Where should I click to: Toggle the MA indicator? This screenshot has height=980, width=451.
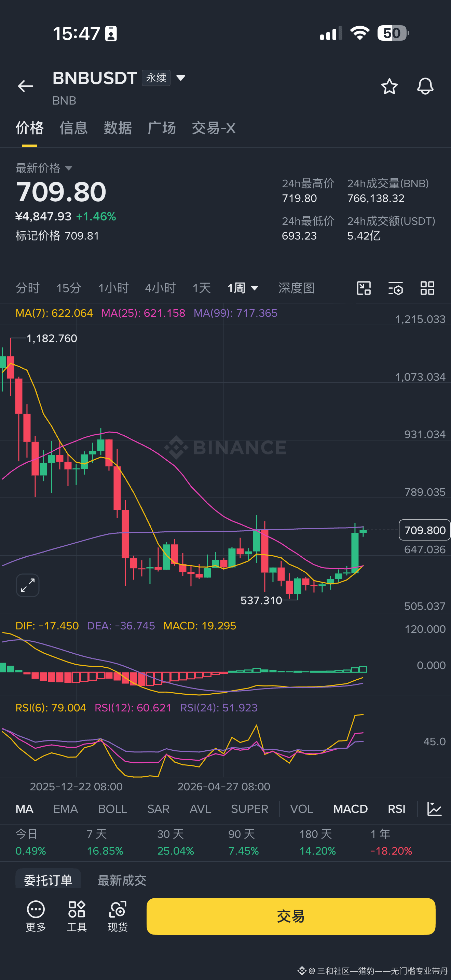24,809
